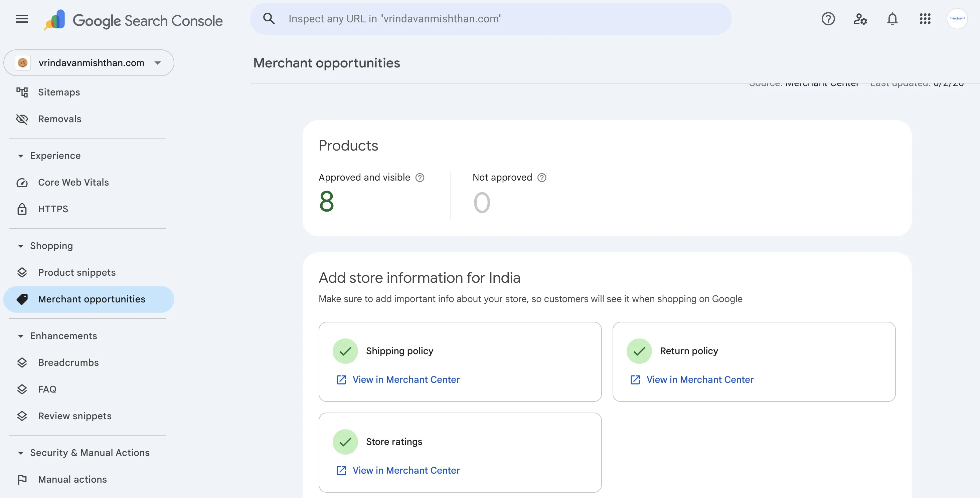Open Manual actions page
The image size is (980, 498).
pos(89,479)
